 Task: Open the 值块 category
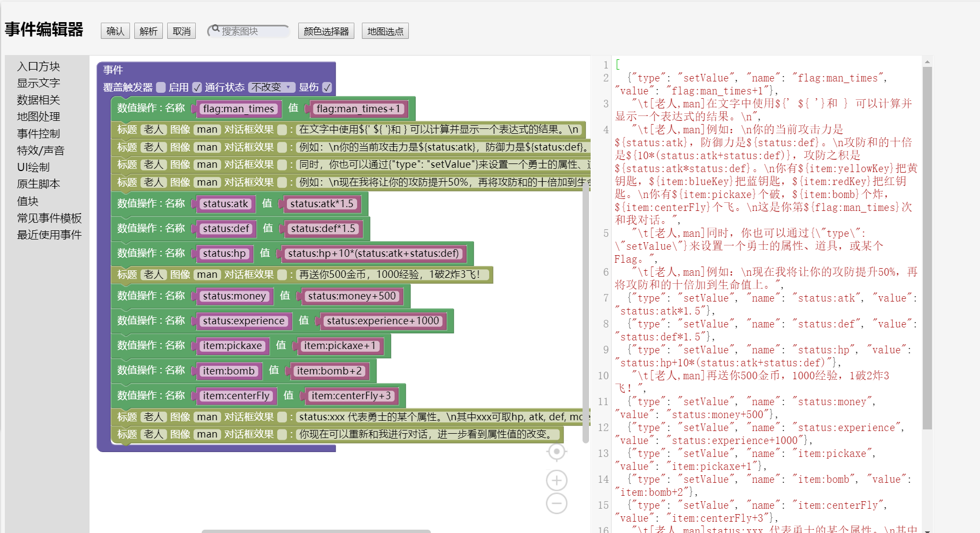28,201
